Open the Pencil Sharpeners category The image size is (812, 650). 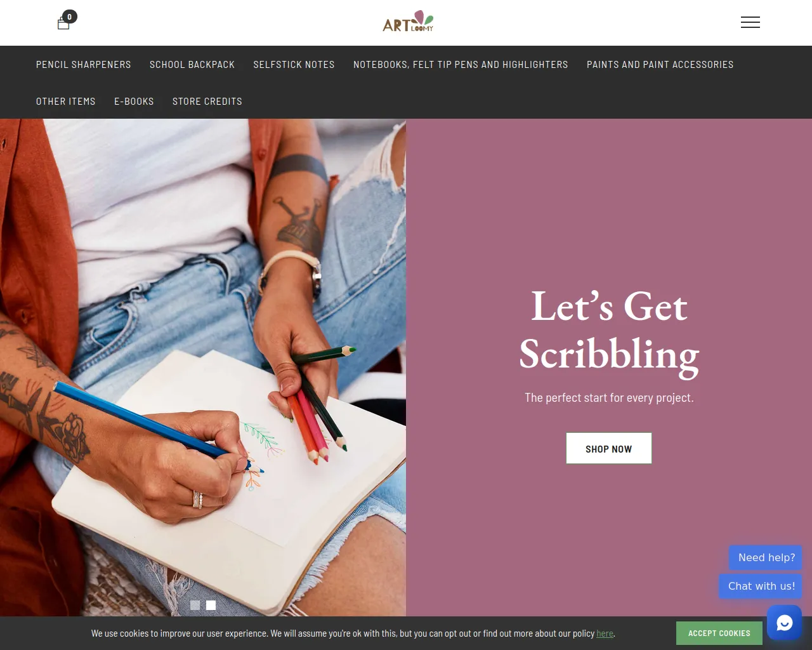[84, 65]
